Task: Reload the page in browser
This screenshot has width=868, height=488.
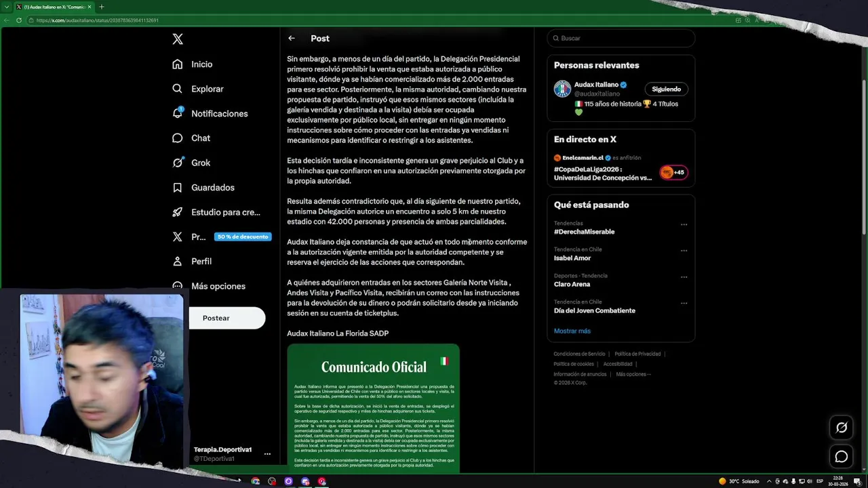Action: [19, 20]
